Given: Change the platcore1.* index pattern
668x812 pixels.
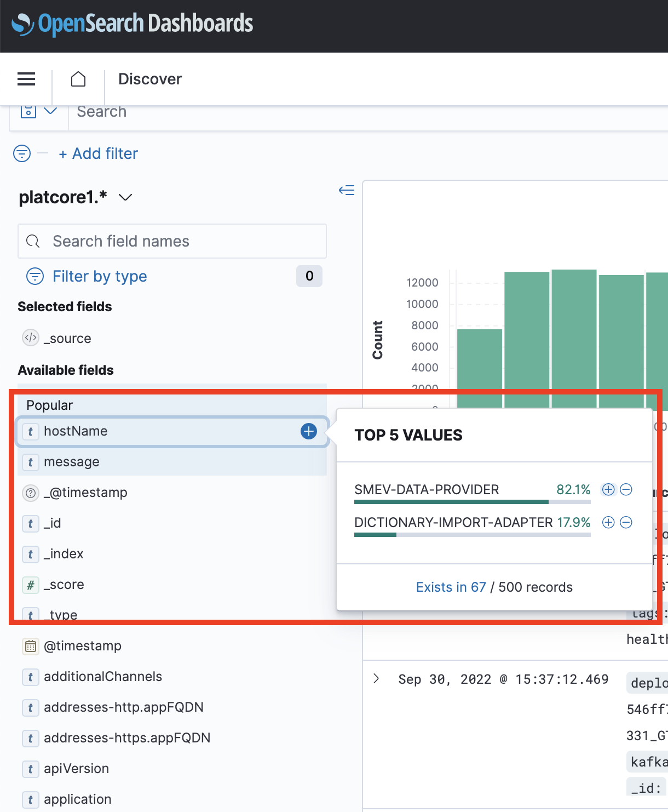Looking at the screenshot, I should (x=76, y=197).
